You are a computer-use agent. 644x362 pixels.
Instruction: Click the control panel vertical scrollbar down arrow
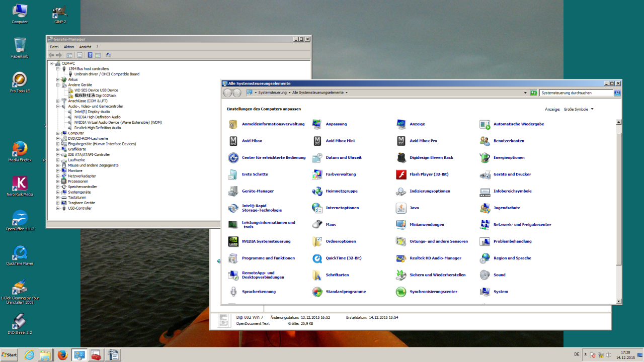coord(619,301)
